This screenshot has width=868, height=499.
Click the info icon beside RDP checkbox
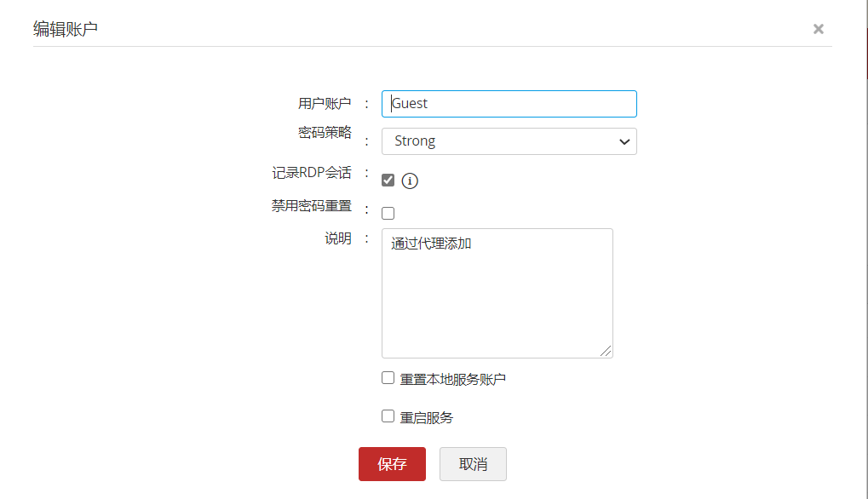(x=411, y=181)
